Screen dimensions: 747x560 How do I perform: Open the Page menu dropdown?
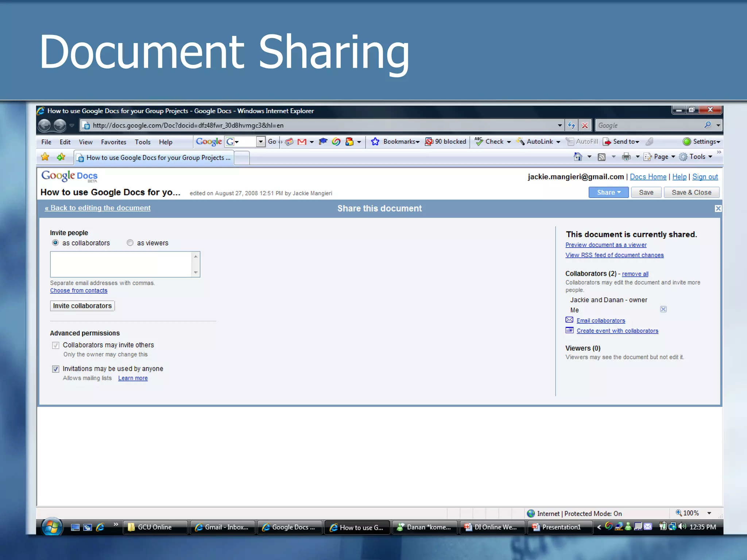click(x=673, y=157)
